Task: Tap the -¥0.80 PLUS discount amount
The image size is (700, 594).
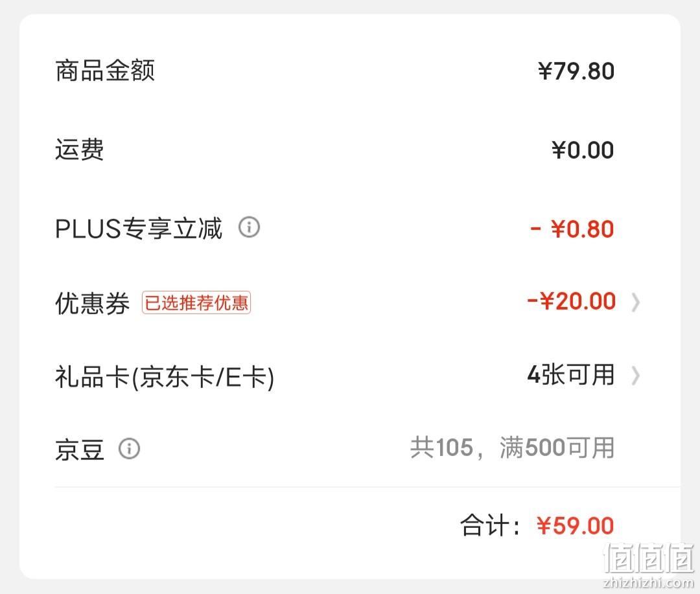Action: pyautogui.click(x=572, y=229)
